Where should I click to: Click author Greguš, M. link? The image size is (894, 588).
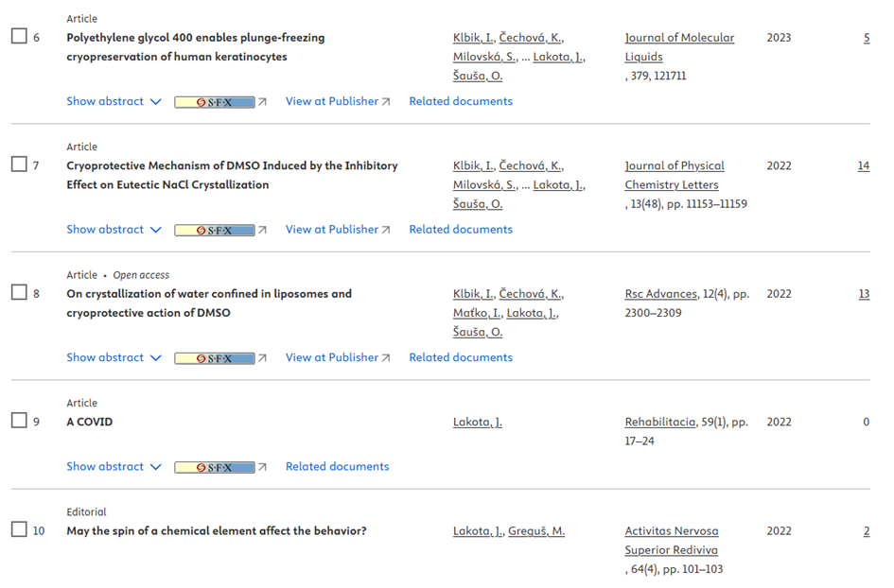click(x=536, y=531)
